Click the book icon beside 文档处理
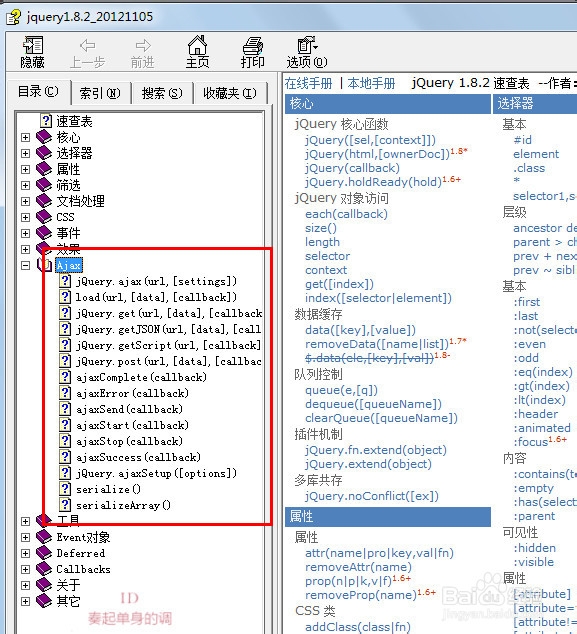Viewport: 577px width, 634px height. coord(44,201)
